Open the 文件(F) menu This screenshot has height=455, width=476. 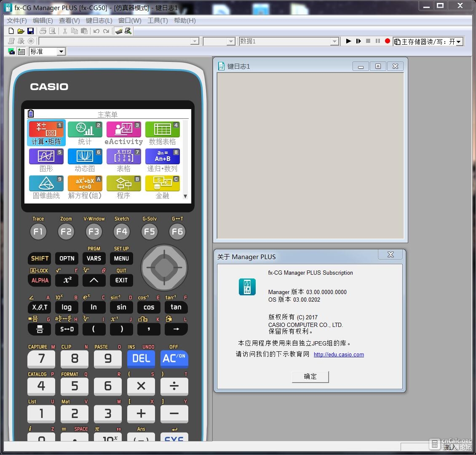click(x=17, y=20)
